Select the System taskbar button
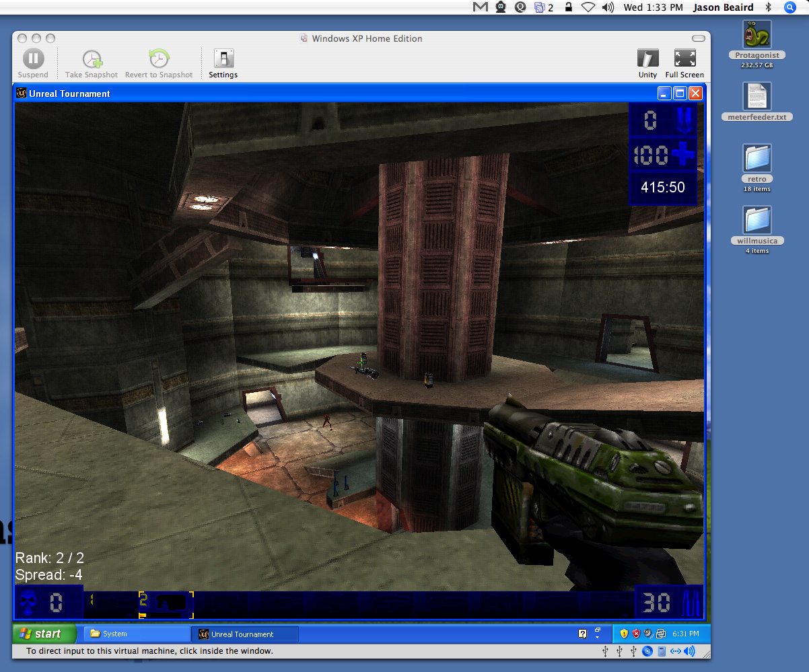 pos(137,634)
